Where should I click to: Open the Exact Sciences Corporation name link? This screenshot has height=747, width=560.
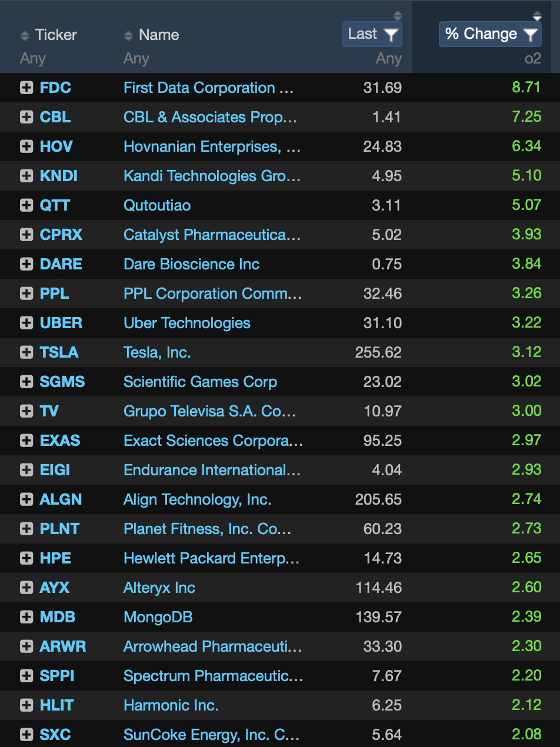(x=214, y=441)
